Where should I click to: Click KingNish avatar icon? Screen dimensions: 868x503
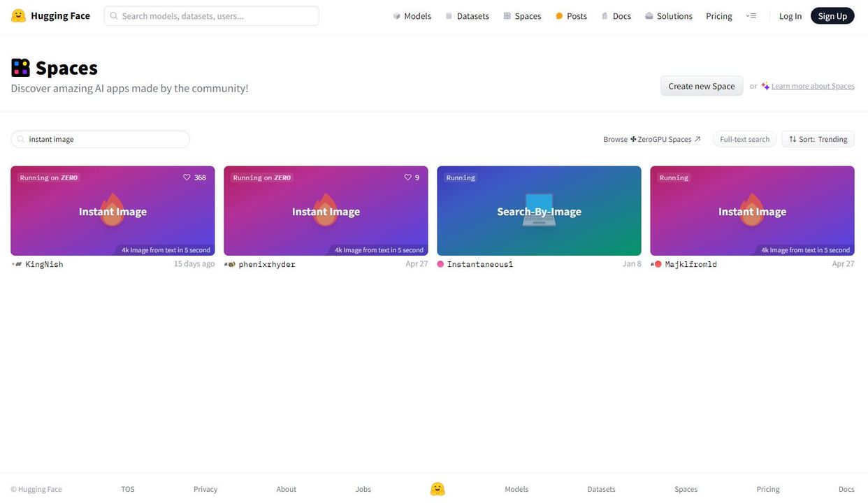point(17,264)
